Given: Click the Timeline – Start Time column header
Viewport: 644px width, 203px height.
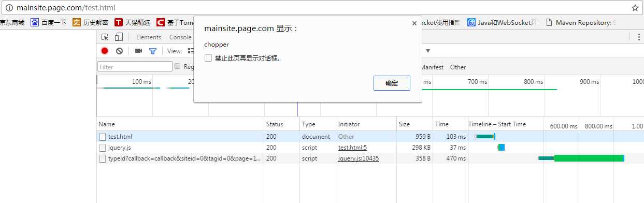Looking at the screenshot, I should coord(497,124).
